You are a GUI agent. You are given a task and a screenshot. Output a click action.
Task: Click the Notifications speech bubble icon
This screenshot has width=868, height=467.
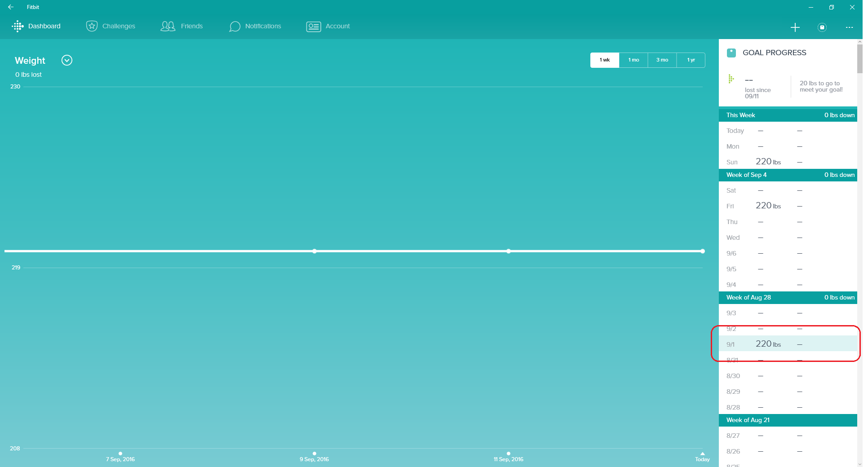pyautogui.click(x=235, y=26)
